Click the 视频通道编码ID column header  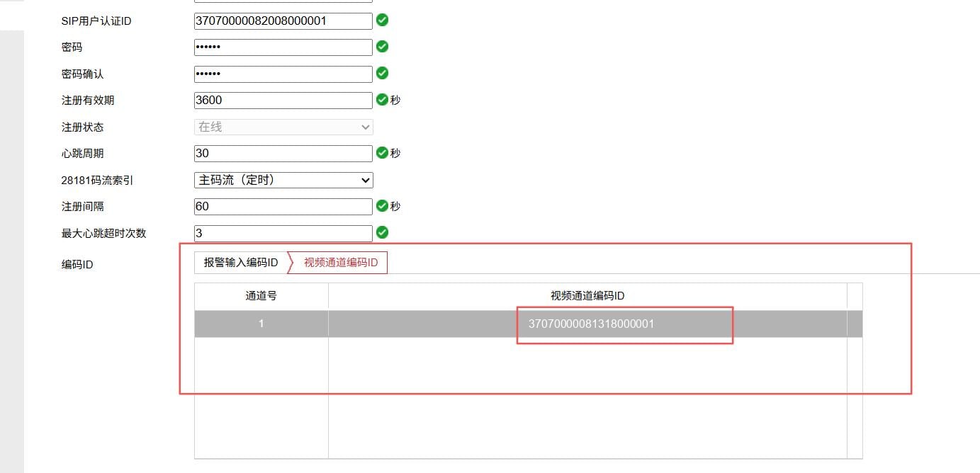tap(587, 296)
